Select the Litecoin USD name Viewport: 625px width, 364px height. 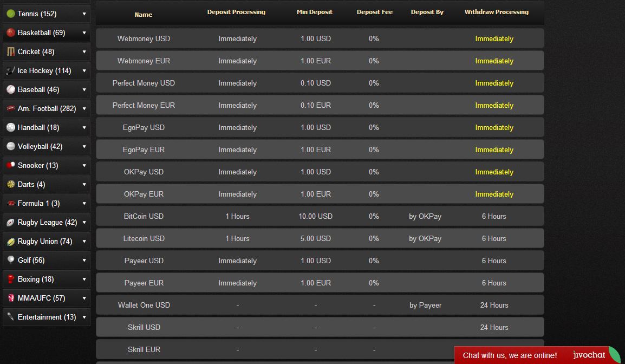(x=144, y=238)
